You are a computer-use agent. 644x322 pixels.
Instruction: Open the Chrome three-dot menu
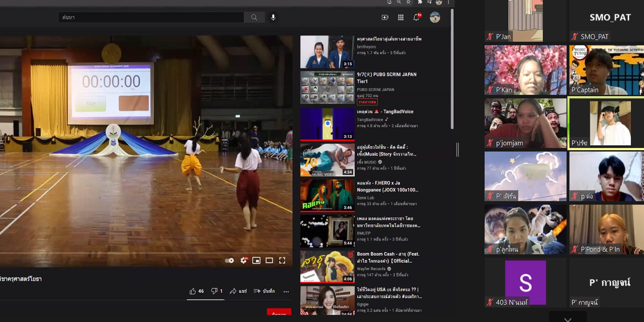pos(448,2)
